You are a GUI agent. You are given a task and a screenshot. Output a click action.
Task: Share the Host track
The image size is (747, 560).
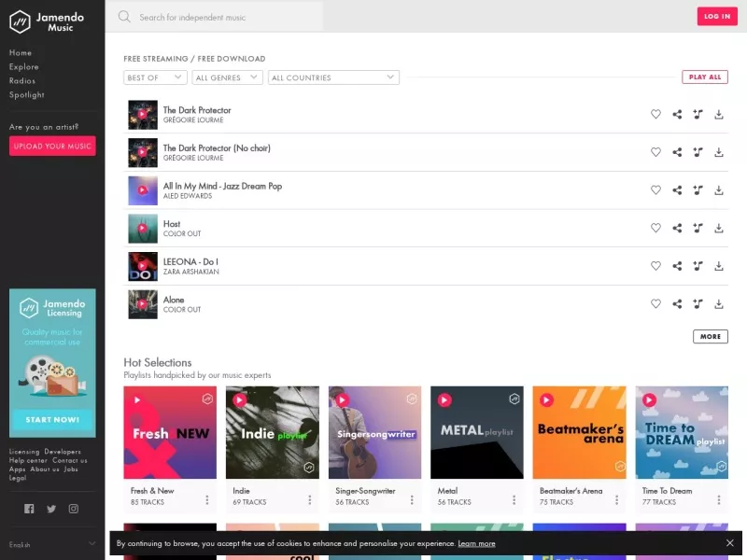(677, 228)
